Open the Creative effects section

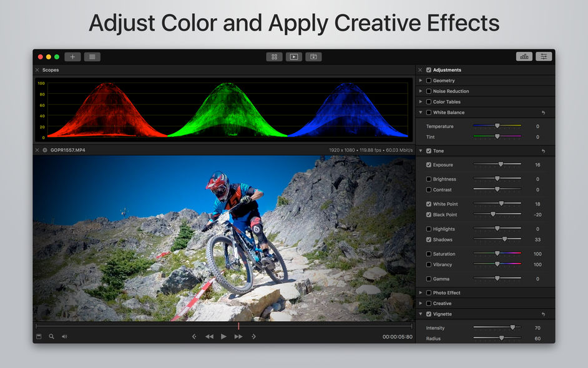coord(421,303)
